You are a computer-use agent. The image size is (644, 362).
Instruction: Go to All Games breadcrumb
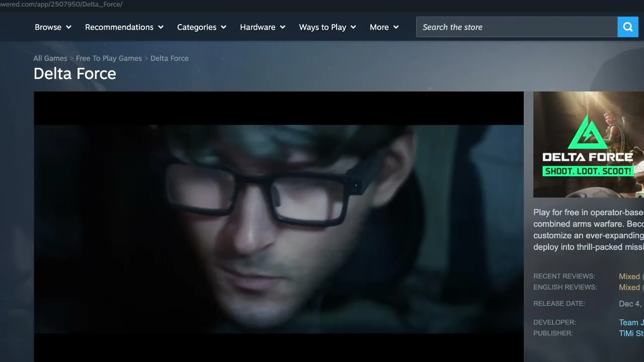coord(50,58)
